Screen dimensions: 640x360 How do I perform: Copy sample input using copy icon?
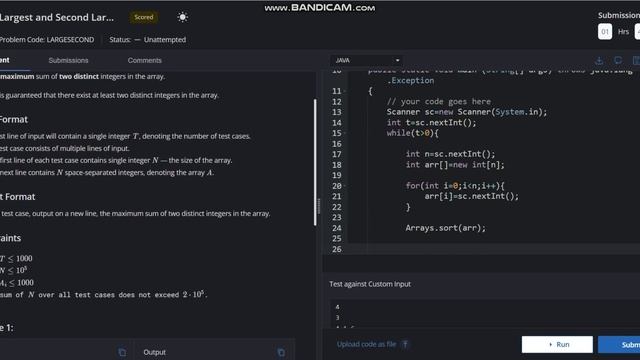coord(122,352)
